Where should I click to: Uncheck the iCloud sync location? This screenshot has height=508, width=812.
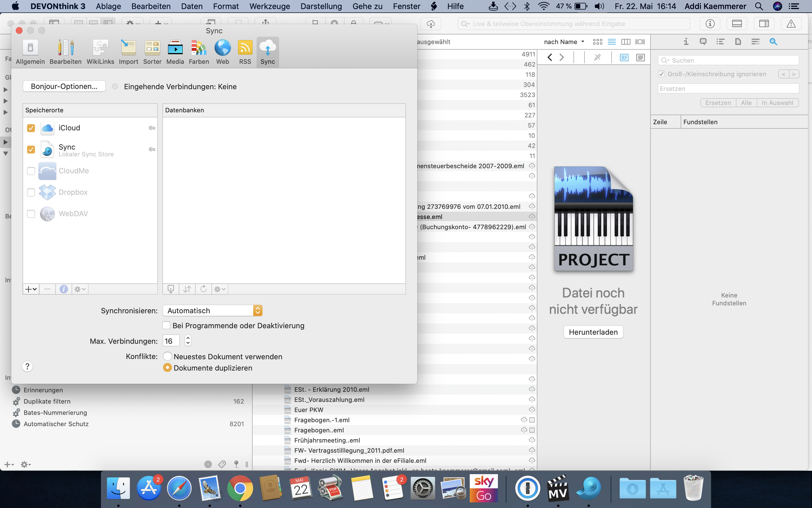31,128
